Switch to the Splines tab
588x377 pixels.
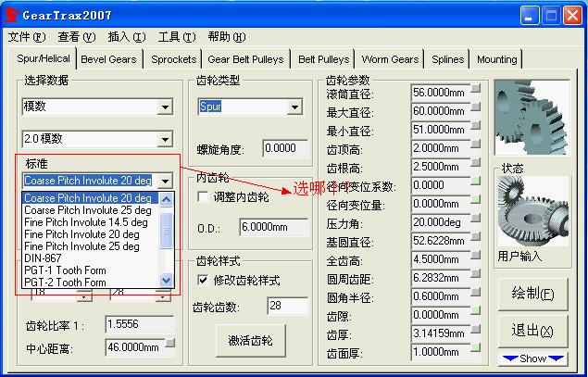[x=448, y=59]
